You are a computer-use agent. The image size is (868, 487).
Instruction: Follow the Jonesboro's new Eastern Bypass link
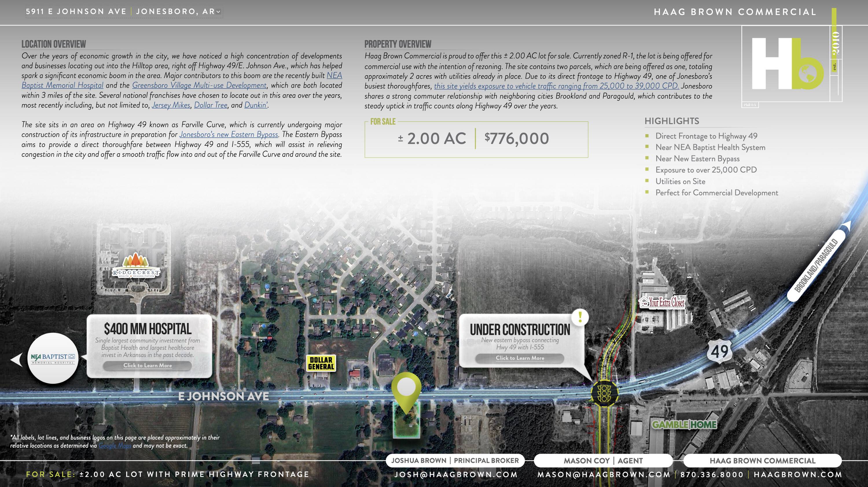[x=229, y=135]
